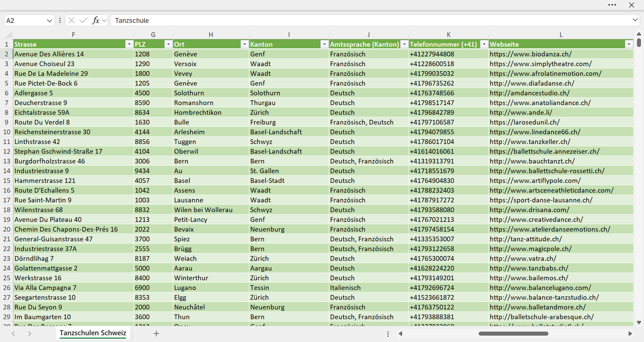Image resolution: width=644 pixels, height=342 pixels.
Task: Select Ort cell Hombrechtikon
Action: pyautogui.click(x=211, y=112)
